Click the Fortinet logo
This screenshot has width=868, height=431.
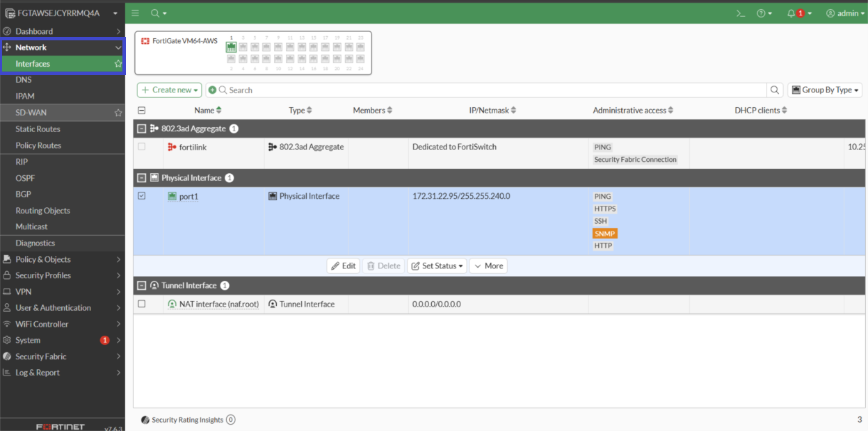tap(61, 426)
